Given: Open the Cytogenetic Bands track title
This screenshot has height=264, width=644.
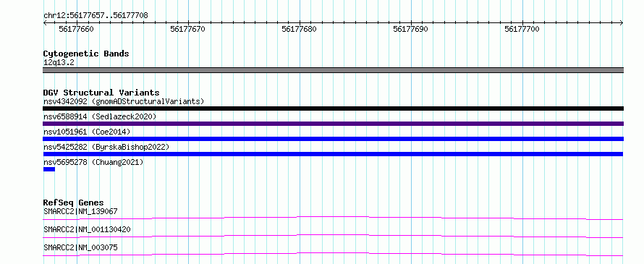Looking at the screenshot, I should 86,54.
